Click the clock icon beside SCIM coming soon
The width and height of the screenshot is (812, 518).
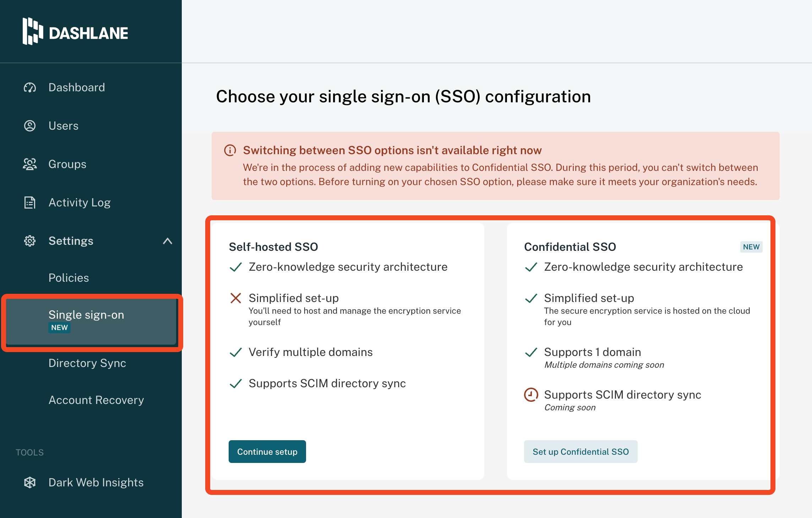(x=531, y=395)
